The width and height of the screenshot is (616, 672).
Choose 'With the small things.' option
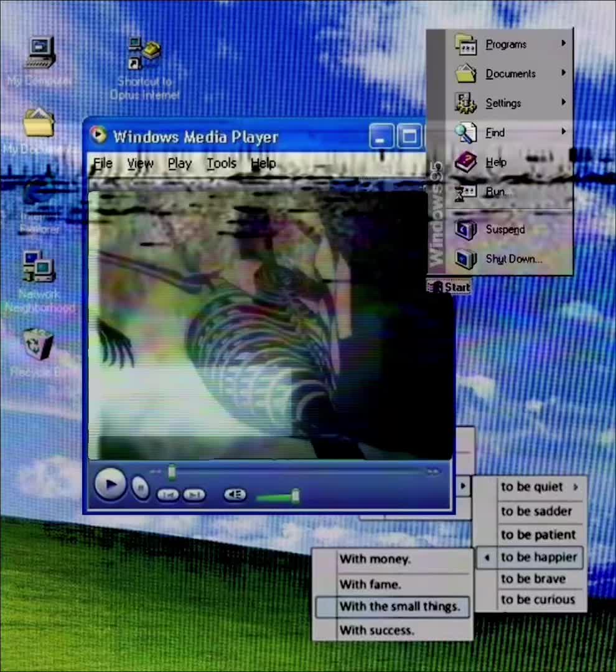[393, 607]
